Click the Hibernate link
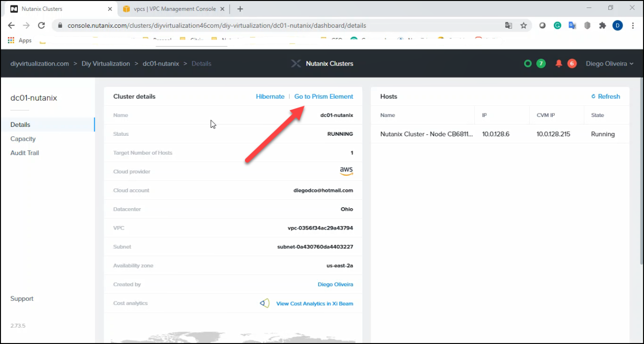Viewport: 644px width, 344px height. click(270, 97)
